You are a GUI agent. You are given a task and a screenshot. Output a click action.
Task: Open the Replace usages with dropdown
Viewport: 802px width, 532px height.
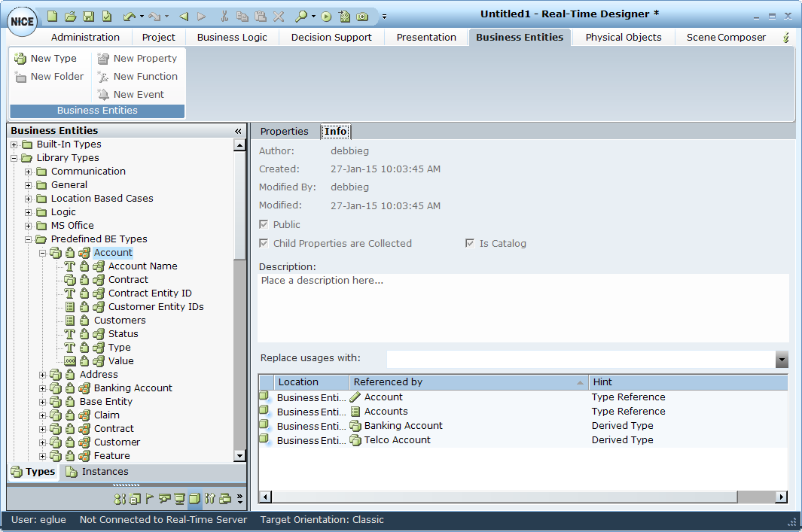[782, 359]
